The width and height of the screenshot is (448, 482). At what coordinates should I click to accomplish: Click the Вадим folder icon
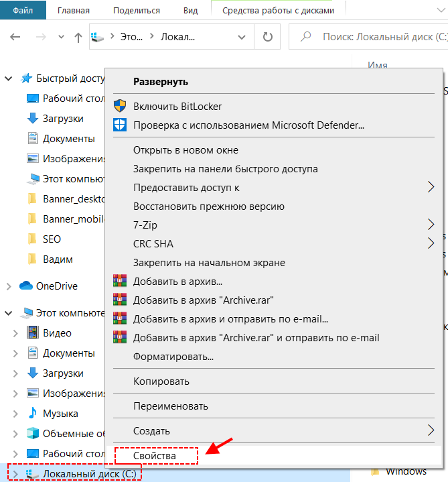click(33, 259)
